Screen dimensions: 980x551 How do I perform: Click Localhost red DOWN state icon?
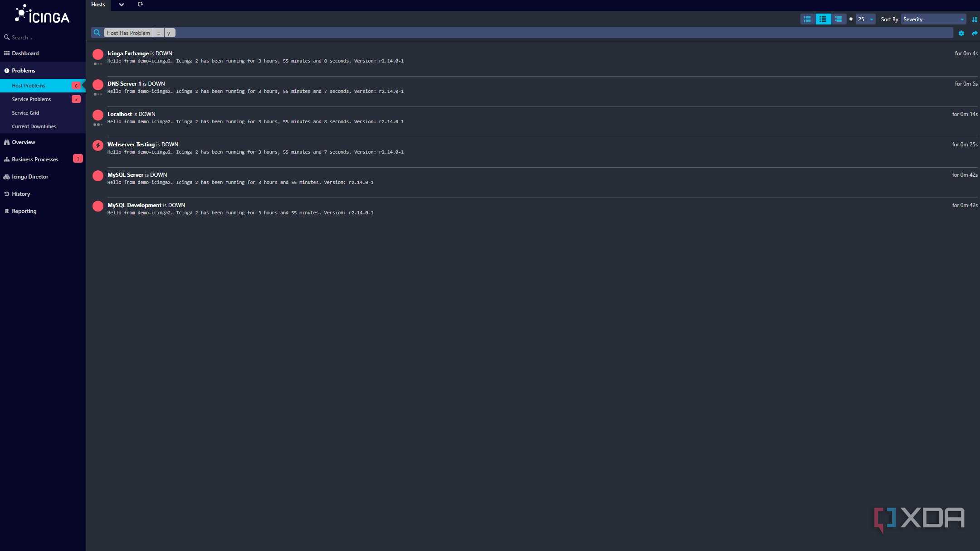pos(98,115)
